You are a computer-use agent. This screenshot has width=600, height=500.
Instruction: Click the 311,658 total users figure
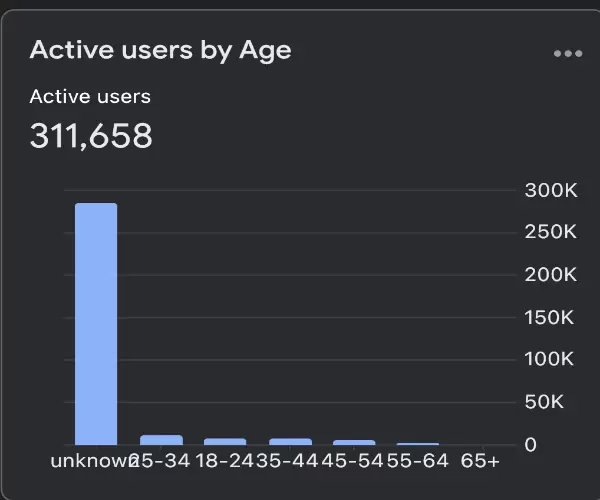click(91, 136)
